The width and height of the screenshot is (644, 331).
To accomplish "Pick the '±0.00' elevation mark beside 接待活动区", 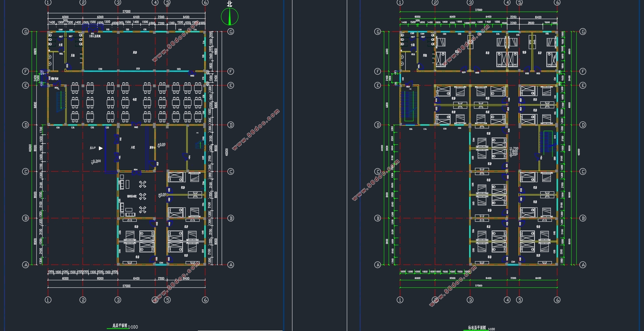I will (162, 195).
